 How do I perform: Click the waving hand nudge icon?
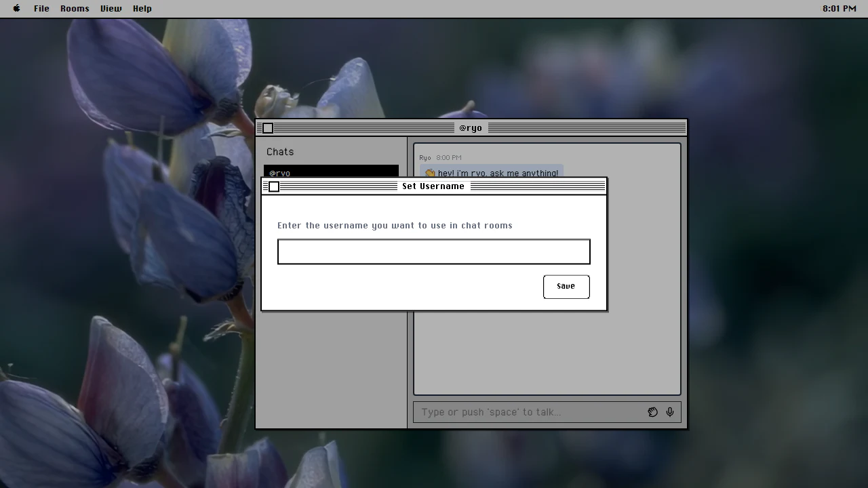(652, 412)
